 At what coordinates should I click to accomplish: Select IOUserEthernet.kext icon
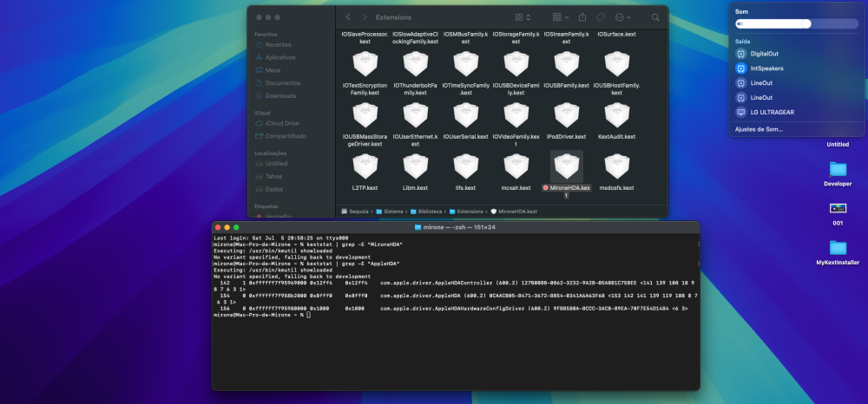click(415, 115)
